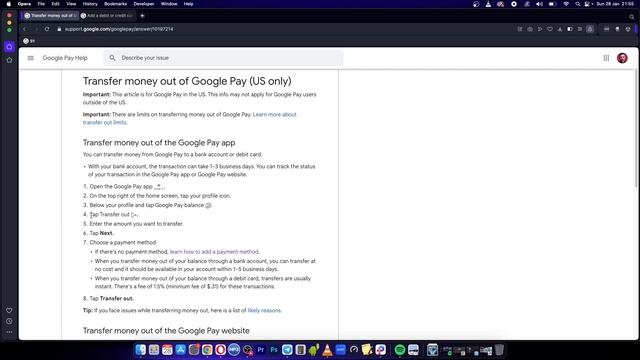
Task: Click the padlock site info icon
Action: pos(59,29)
